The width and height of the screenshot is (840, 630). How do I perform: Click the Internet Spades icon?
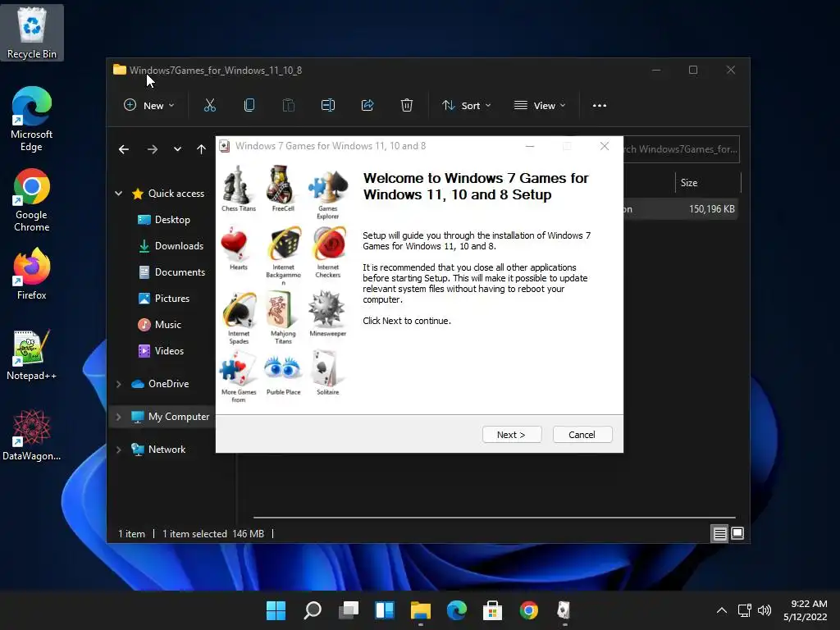[240, 310]
